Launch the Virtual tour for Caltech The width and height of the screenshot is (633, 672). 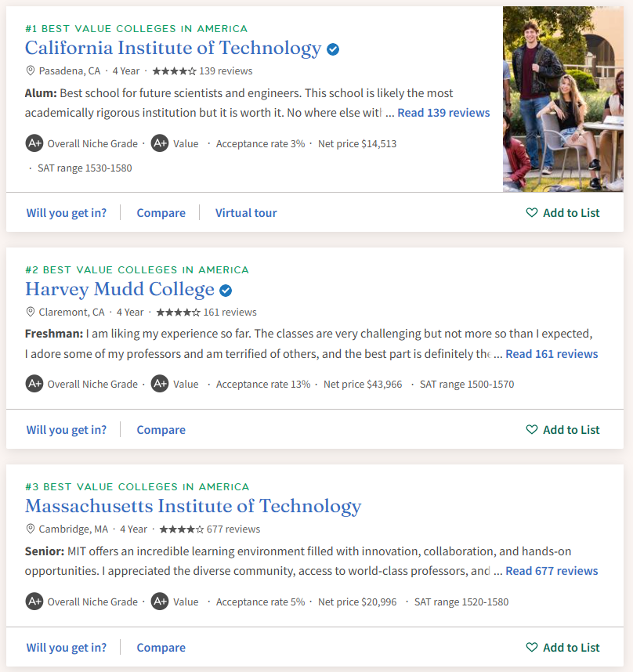point(246,213)
